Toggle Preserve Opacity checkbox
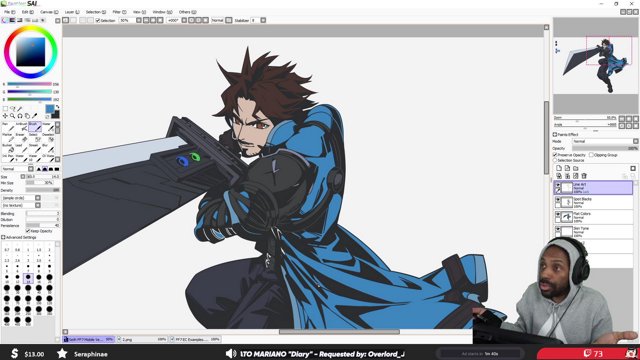This screenshot has width=640, height=360. (x=555, y=155)
